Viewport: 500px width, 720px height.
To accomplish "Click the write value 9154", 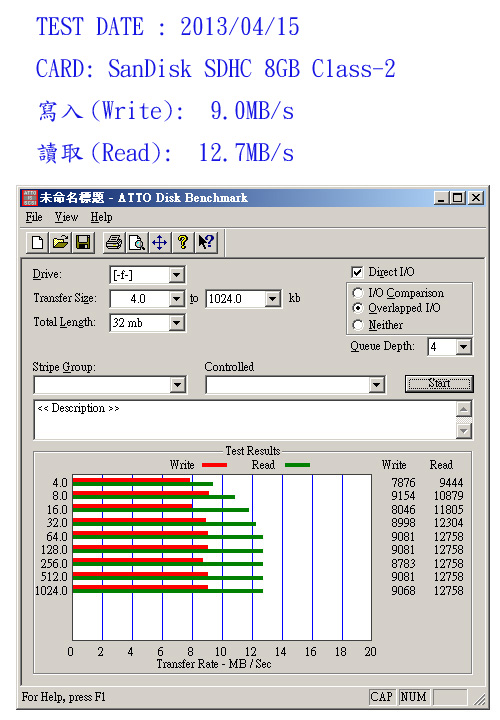I will [403, 496].
